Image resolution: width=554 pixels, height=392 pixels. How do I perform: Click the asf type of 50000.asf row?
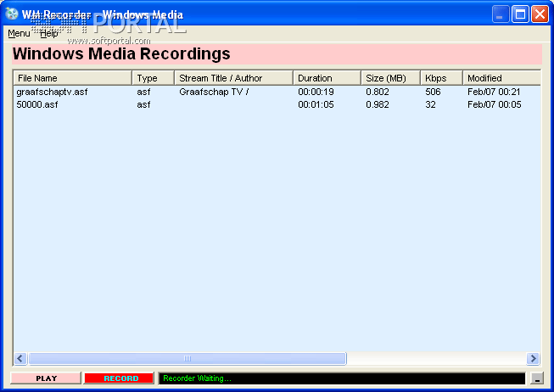pos(143,104)
